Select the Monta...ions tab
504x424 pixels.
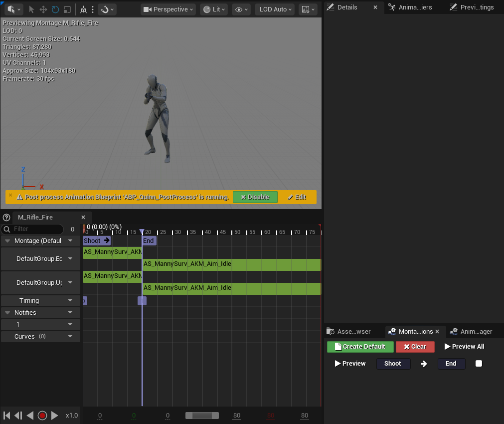point(415,331)
